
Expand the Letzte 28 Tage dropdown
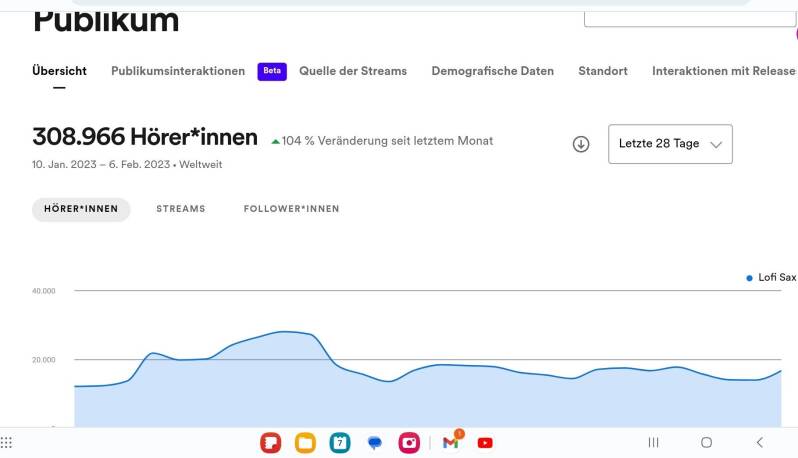[670, 144]
